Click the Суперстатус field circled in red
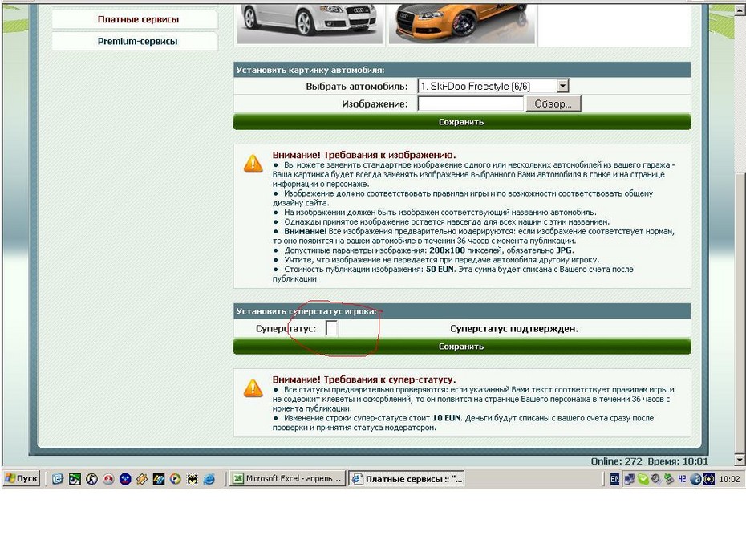The image size is (746, 560). tap(332, 328)
